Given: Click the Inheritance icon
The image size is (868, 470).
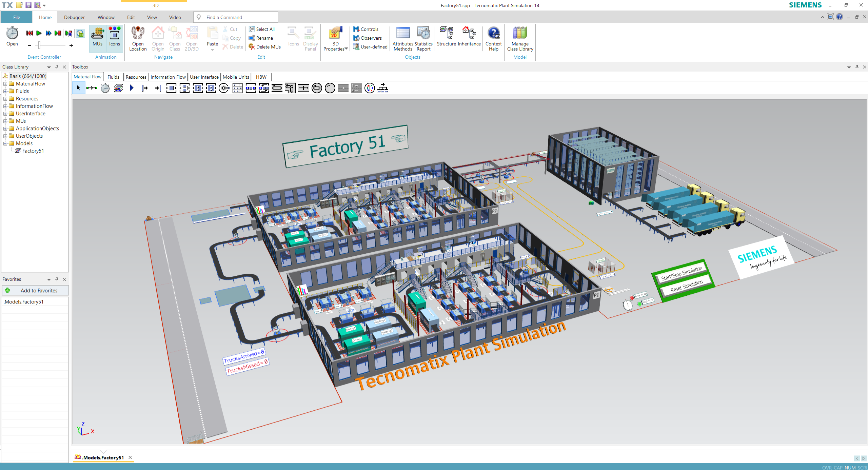Looking at the screenshot, I should coord(469,33).
